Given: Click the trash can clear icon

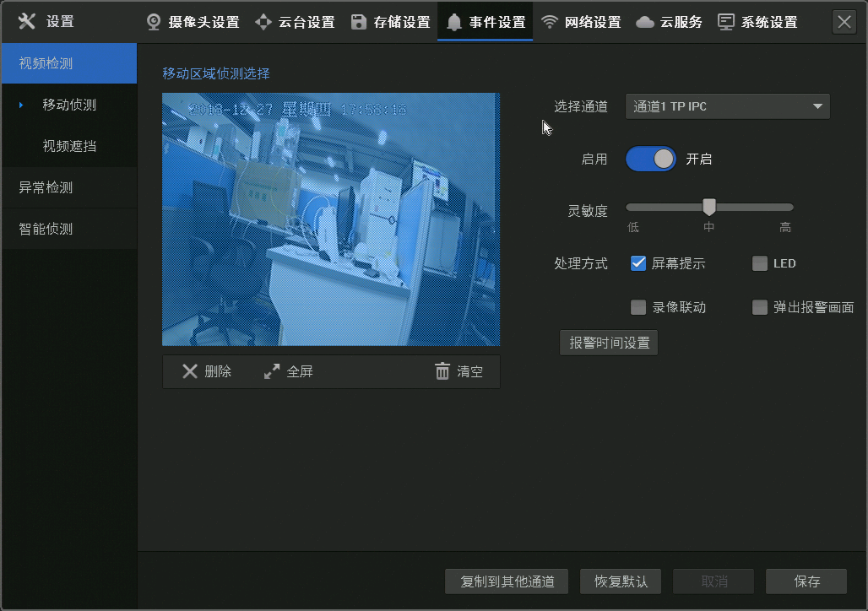Looking at the screenshot, I should 442,371.
